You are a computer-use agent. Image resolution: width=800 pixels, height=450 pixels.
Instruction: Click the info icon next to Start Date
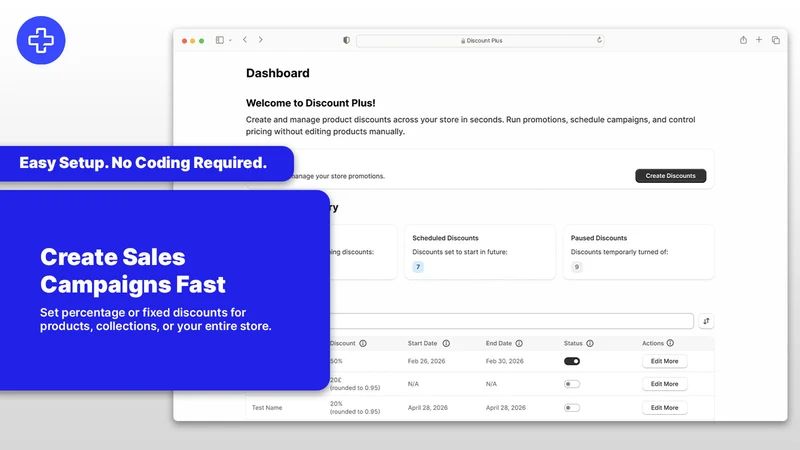446,343
